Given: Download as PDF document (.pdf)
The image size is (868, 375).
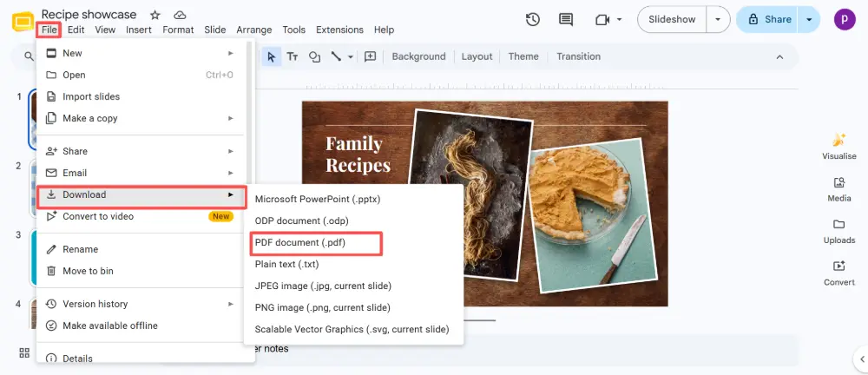Looking at the screenshot, I should 353,242.
